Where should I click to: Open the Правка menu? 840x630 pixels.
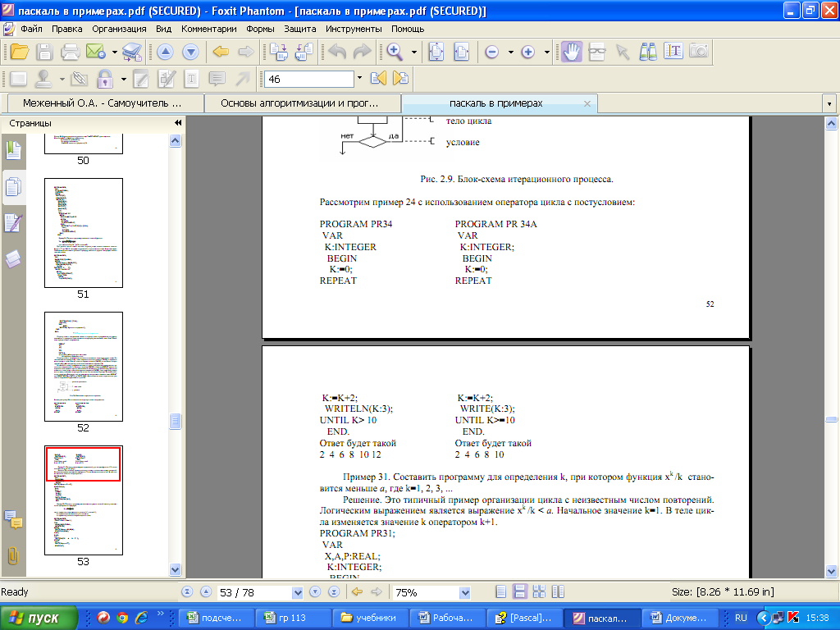pyautogui.click(x=67, y=29)
